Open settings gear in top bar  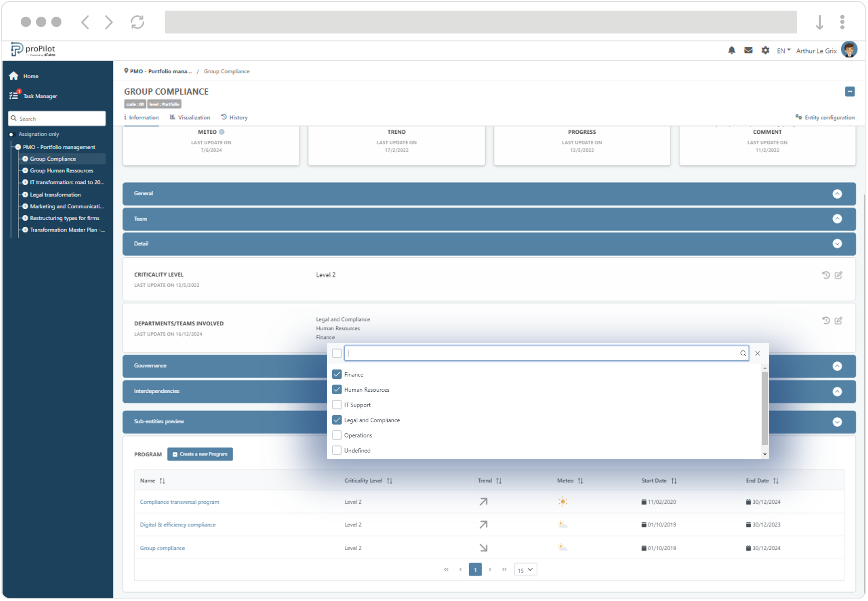point(766,51)
